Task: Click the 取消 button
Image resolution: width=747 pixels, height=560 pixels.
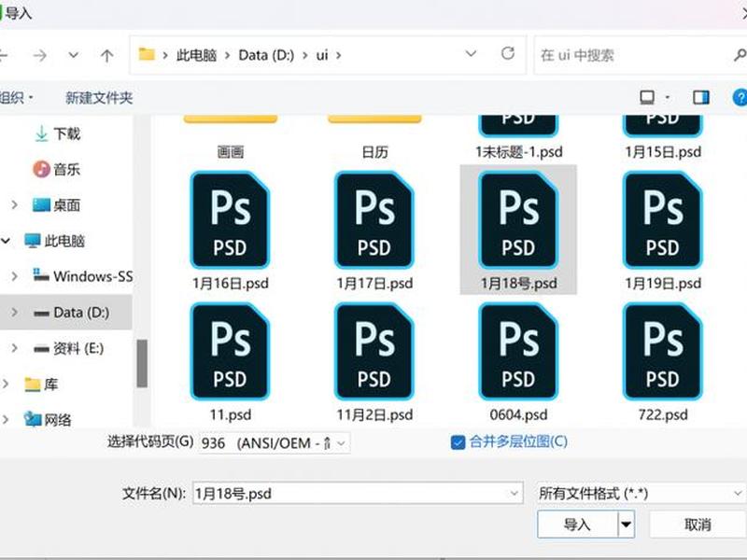Action: coord(698,525)
